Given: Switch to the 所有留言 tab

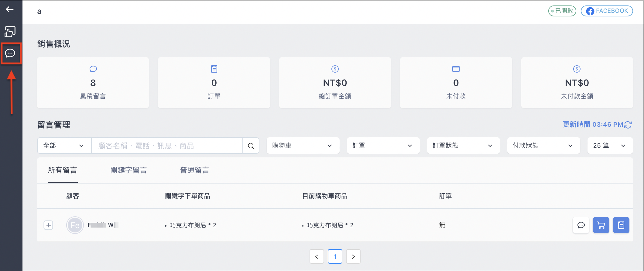Looking at the screenshot, I should pyautogui.click(x=63, y=170).
